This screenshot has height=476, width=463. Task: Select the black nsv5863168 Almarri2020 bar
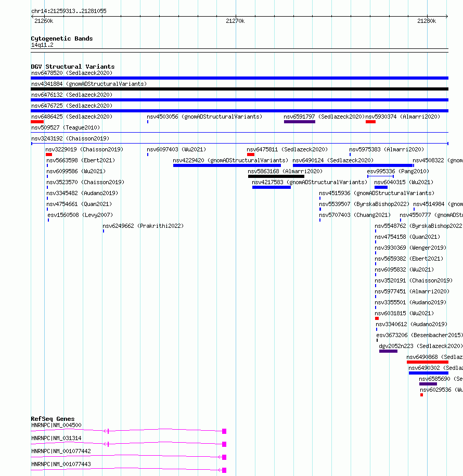click(276, 176)
